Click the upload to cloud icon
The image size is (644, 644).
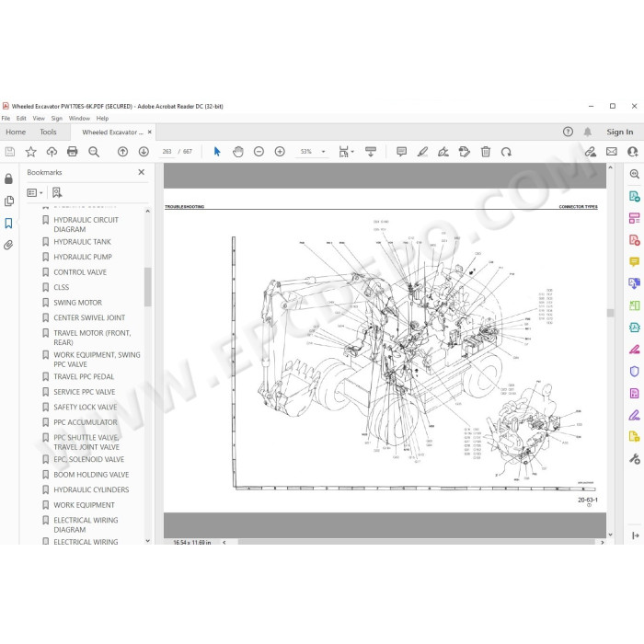(x=52, y=152)
